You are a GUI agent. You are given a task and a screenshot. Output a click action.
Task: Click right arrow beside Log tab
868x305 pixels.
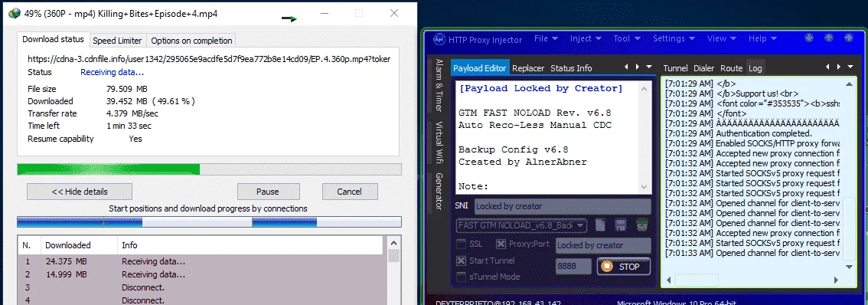(x=839, y=67)
